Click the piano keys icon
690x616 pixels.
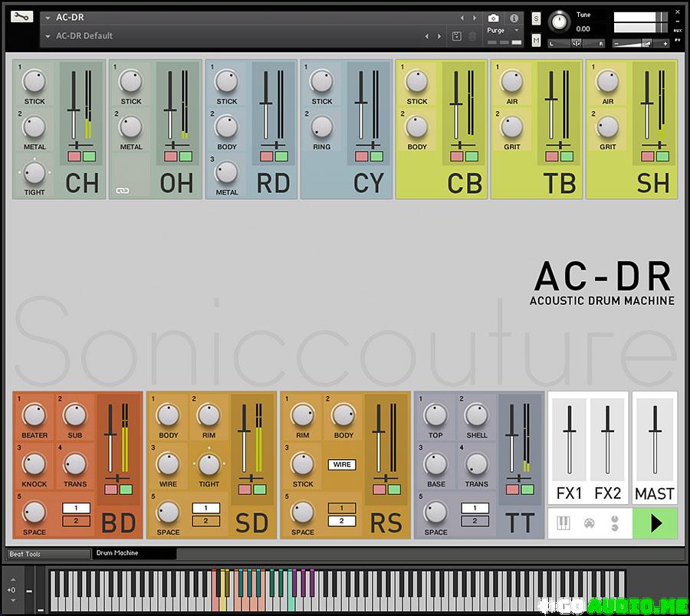[x=562, y=524]
